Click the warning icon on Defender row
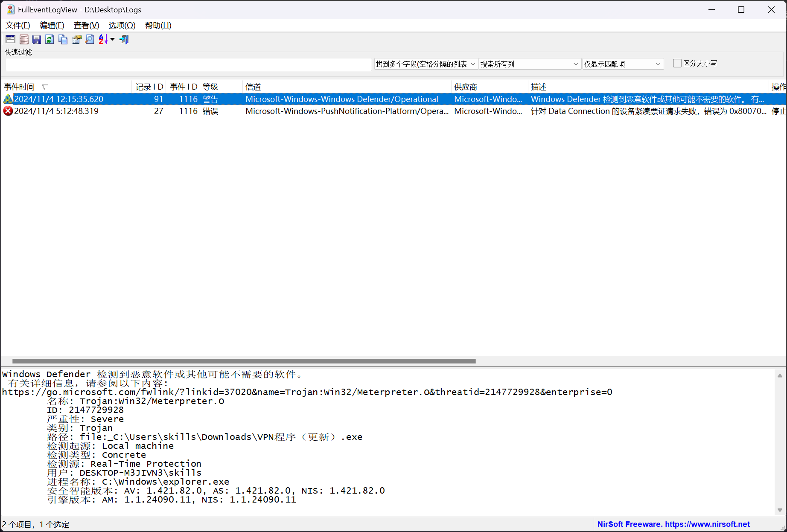Image resolution: width=787 pixels, height=532 pixels. point(8,99)
